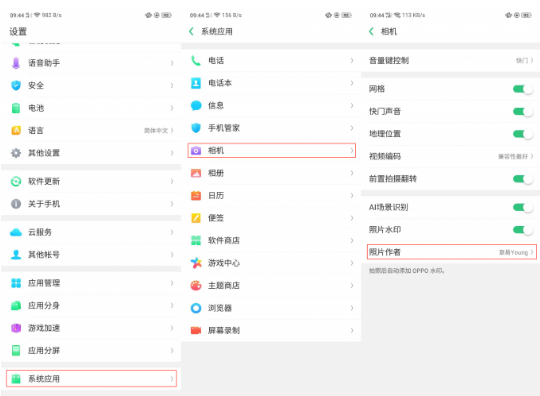Open 视频编码 video encoding option

point(450,156)
